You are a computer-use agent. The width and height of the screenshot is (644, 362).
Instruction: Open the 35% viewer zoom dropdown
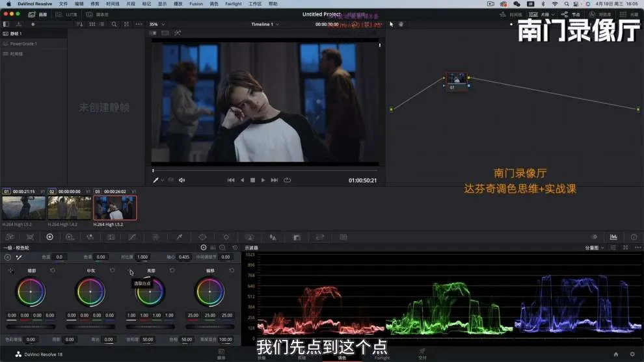click(x=157, y=25)
